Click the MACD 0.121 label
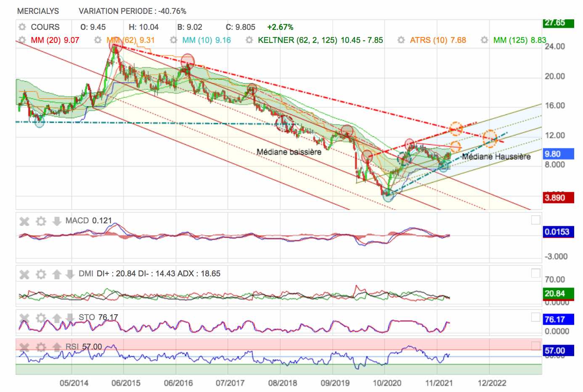This screenshot has height=392, width=583. coord(89,220)
